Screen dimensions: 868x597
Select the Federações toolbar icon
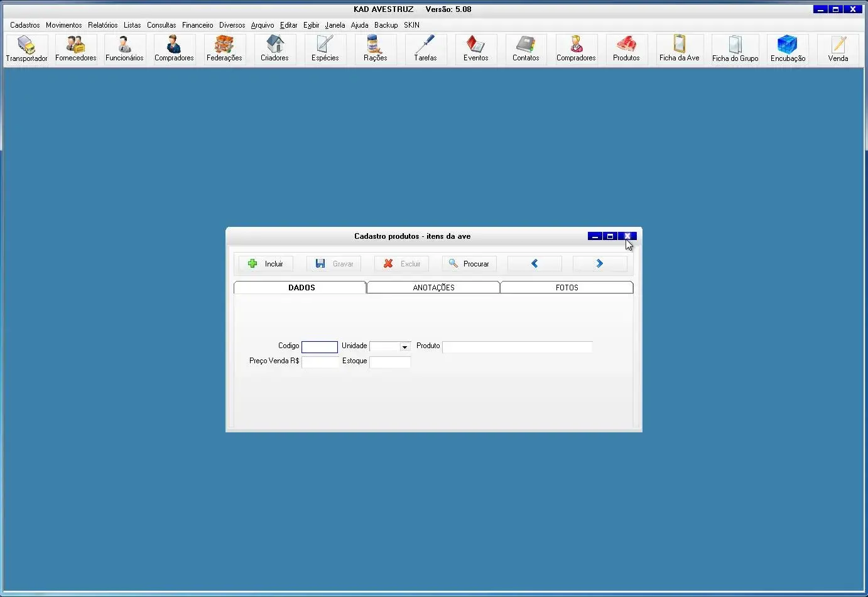click(224, 49)
